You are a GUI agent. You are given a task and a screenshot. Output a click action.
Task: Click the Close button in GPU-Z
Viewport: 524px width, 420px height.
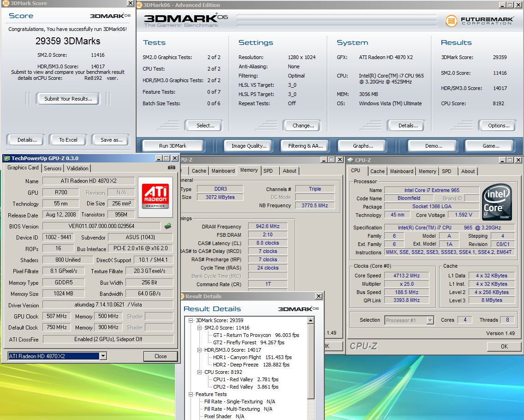click(161, 356)
